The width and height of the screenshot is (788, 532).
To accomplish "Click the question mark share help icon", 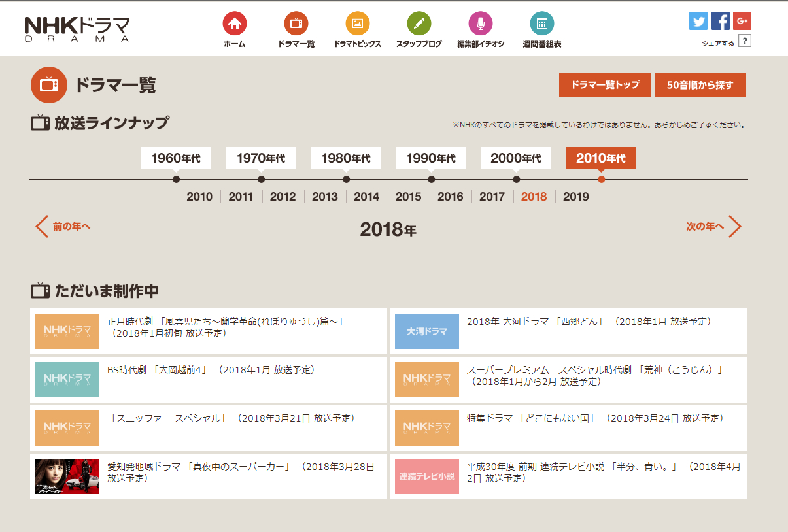I will (x=745, y=41).
